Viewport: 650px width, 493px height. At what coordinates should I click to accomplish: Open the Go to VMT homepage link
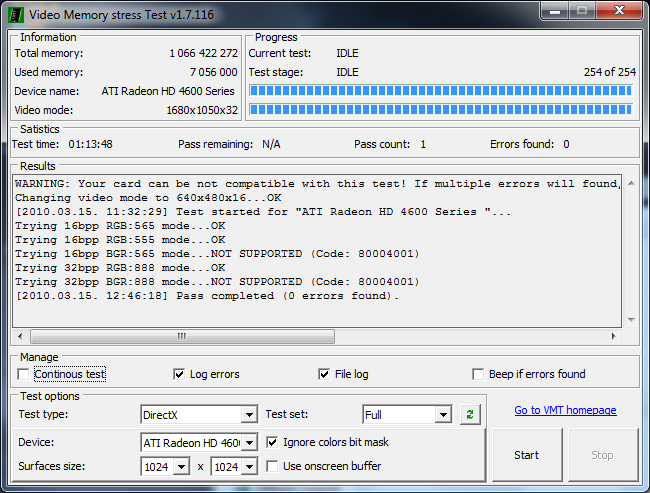click(x=565, y=410)
